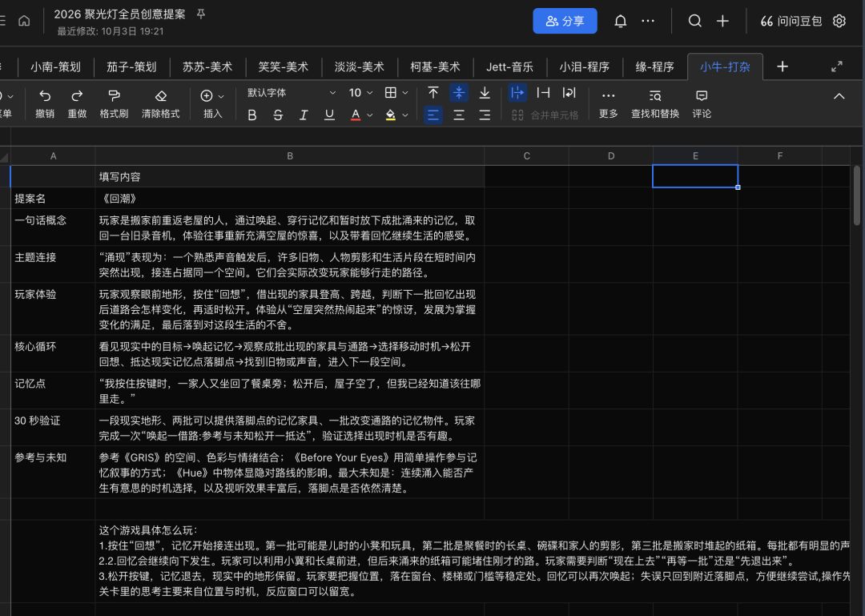Open the font color dropdown arrow

[369, 115]
